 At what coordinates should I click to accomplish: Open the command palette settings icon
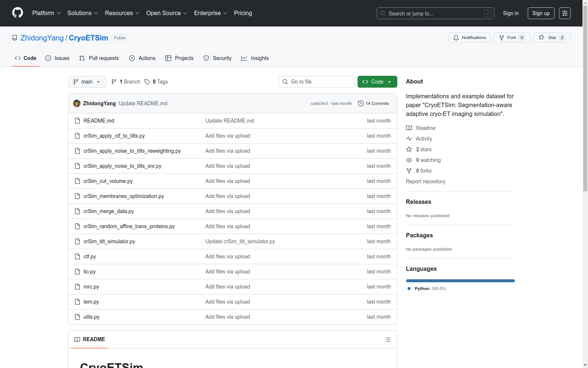point(565,13)
